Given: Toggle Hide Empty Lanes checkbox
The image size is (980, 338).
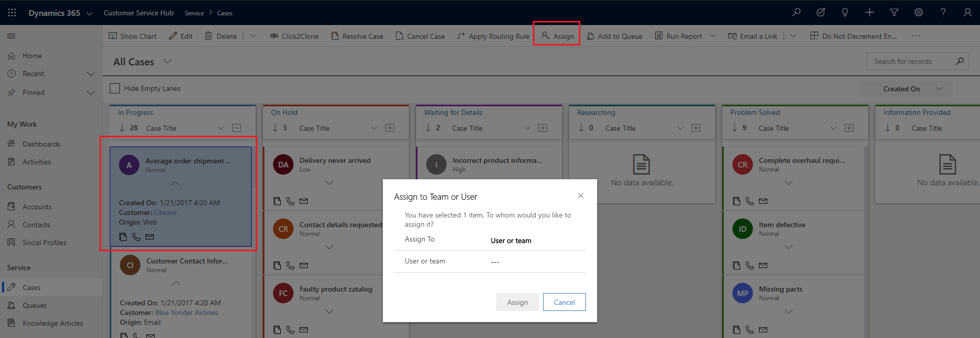Looking at the screenshot, I should 115,88.
